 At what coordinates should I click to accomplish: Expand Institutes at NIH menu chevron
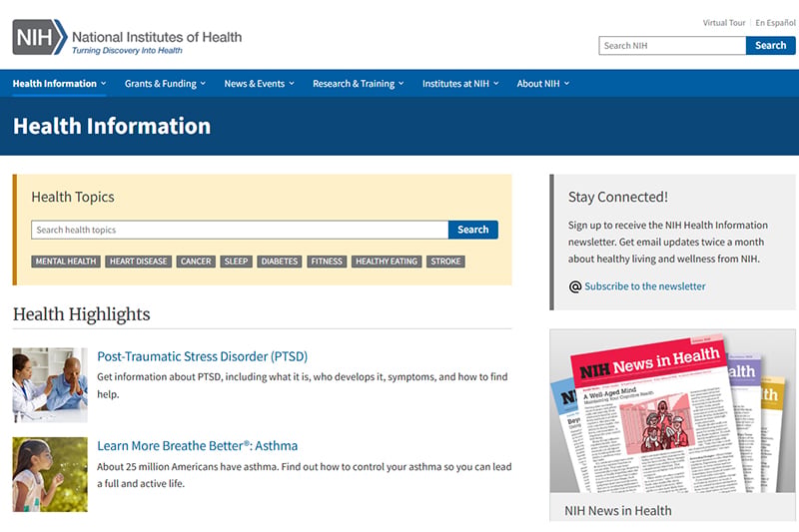495,83
